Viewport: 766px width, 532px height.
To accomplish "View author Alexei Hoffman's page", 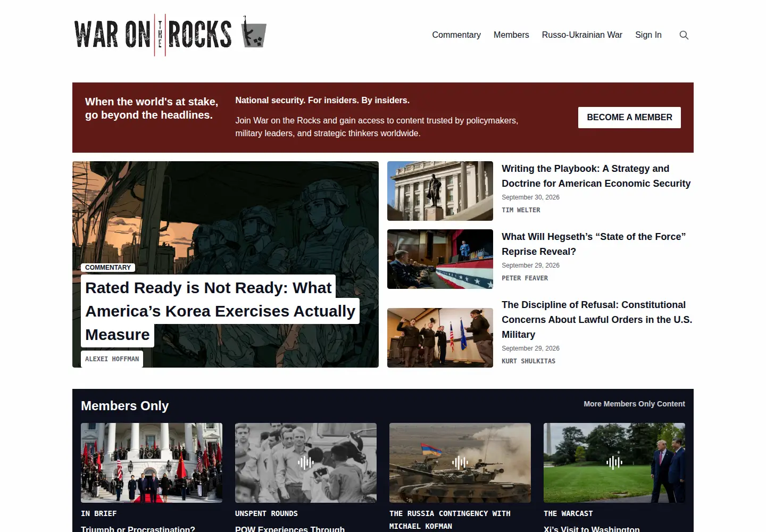I will [x=112, y=359].
